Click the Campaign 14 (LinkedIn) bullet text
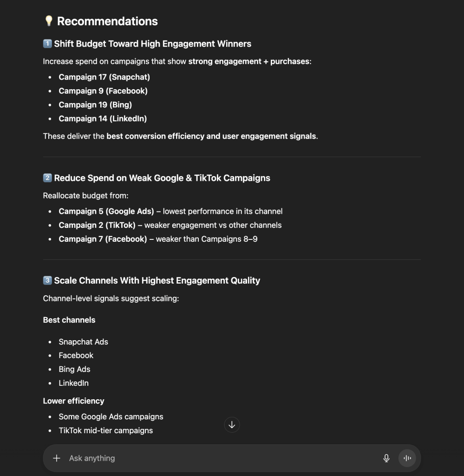Viewport: 464px width, 476px height. (102, 119)
